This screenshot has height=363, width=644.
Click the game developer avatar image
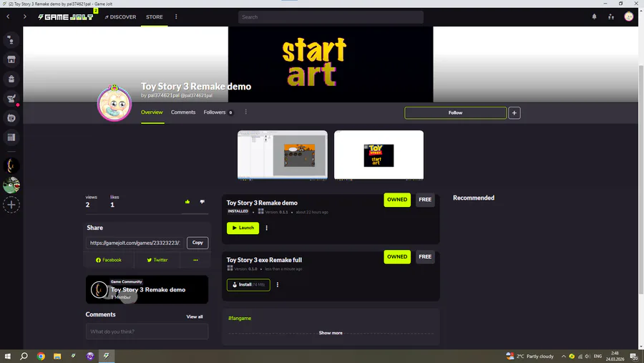(x=114, y=104)
